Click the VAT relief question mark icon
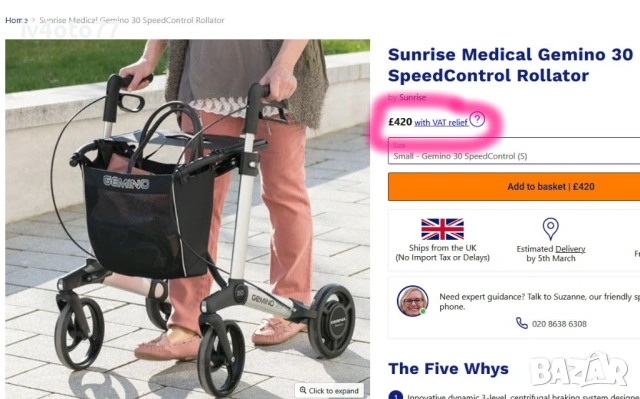Image resolution: width=640 pixels, height=399 pixels. click(477, 120)
